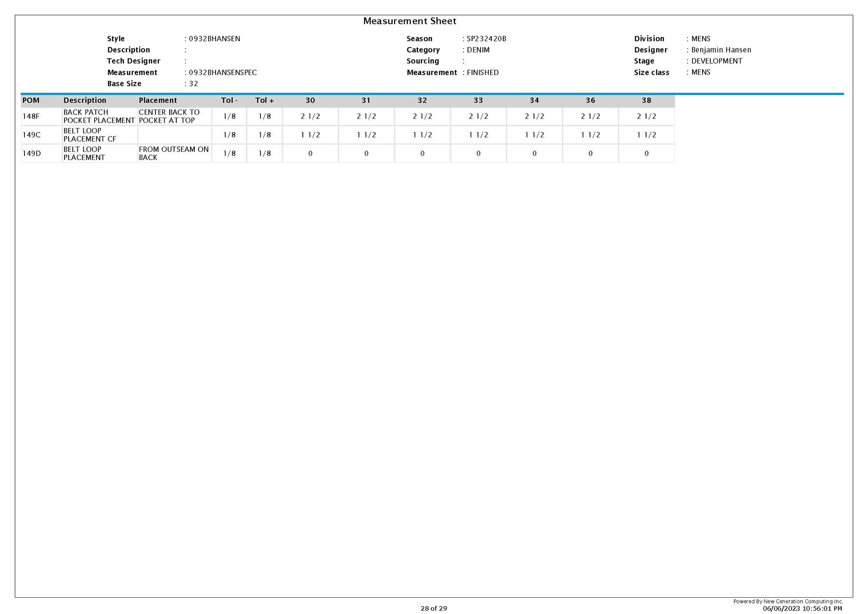The height and width of the screenshot is (614, 868).
Task: Click the Description column header
Action: tap(85, 100)
